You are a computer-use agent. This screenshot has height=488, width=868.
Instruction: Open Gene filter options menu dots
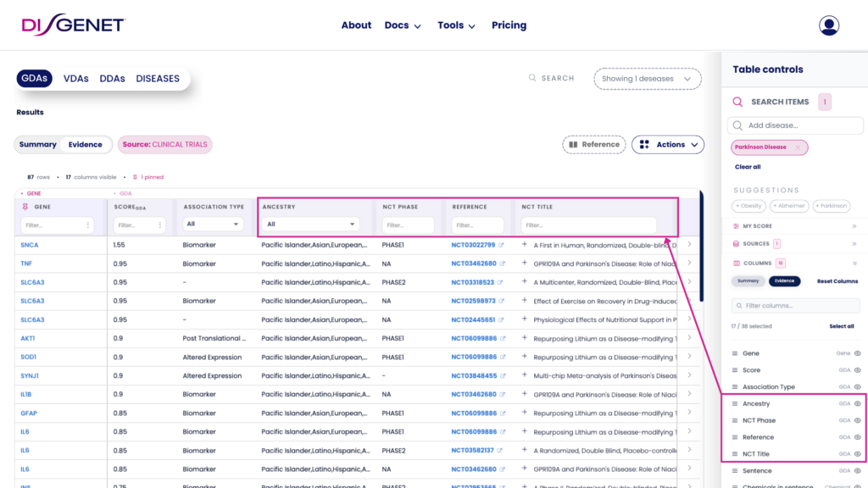[x=87, y=225]
